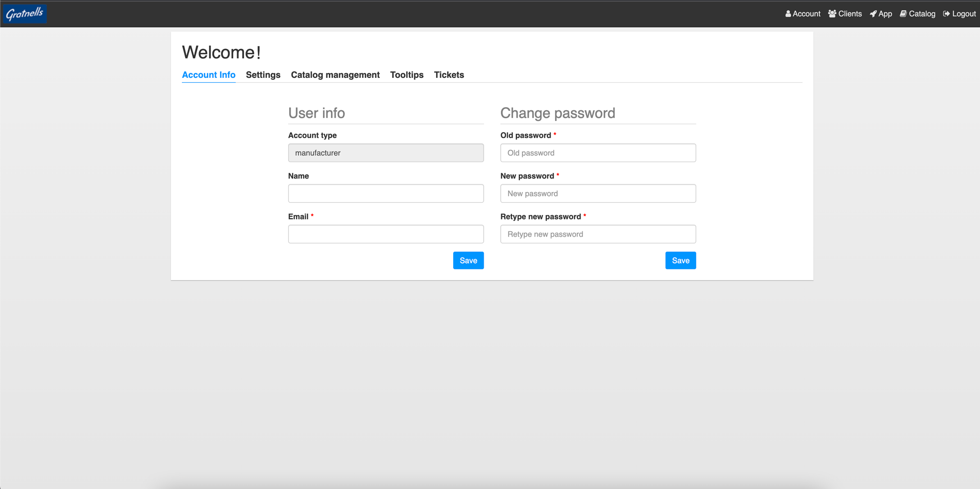This screenshot has height=489, width=980.
Task: Click the Logout exit icon
Action: point(946,14)
